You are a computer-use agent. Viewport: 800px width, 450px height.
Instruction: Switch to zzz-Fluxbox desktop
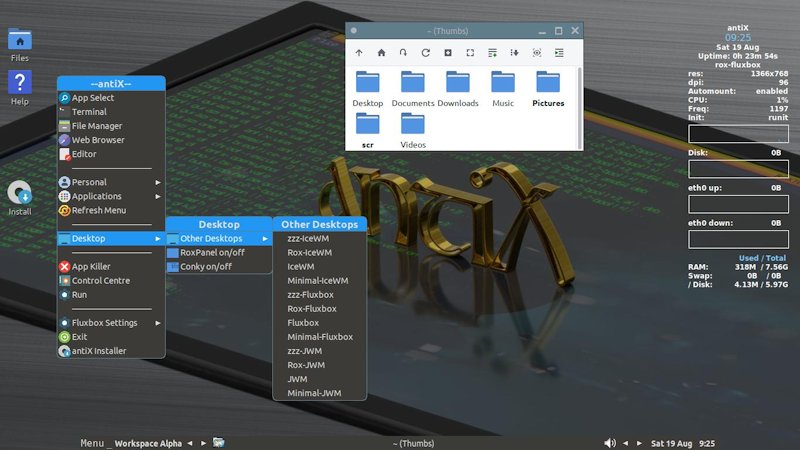coord(319,294)
